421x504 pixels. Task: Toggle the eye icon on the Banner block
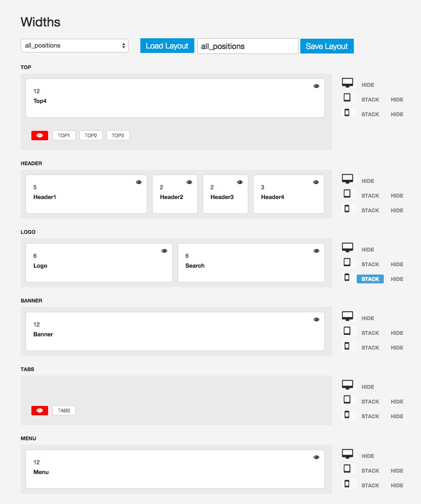pos(316,319)
